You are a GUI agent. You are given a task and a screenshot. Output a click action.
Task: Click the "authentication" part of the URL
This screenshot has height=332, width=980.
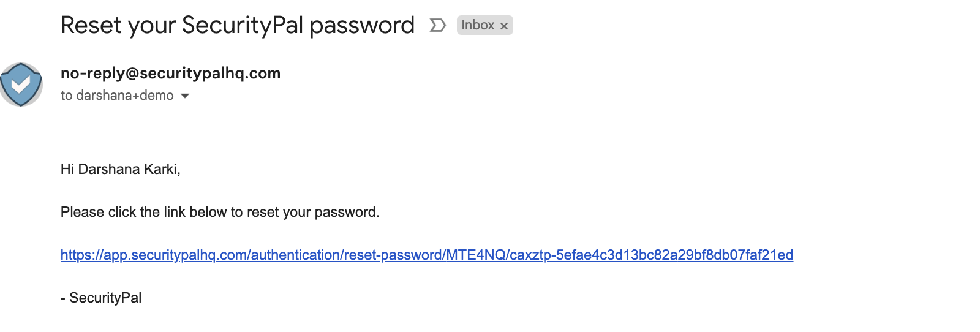(x=295, y=255)
